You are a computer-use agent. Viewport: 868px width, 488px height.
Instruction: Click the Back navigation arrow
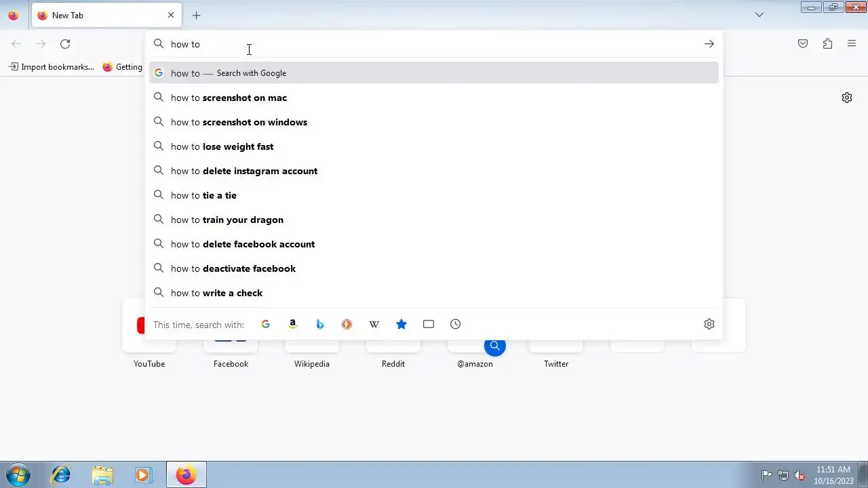(x=16, y=44)
